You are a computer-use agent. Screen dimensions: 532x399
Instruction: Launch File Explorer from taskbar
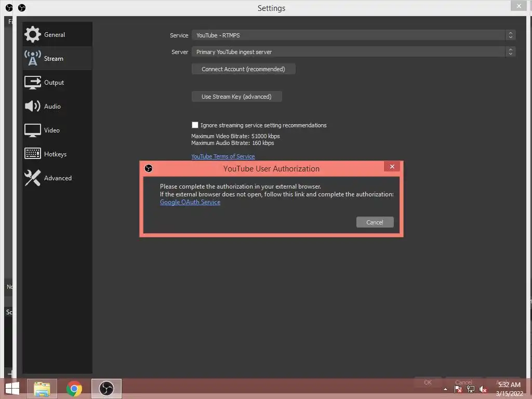(42, 389)
